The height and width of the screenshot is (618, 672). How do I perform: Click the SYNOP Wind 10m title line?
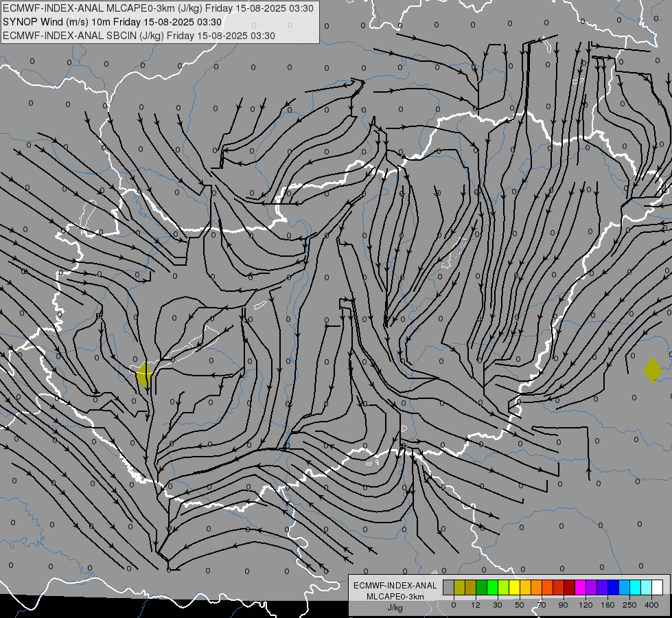113,22
